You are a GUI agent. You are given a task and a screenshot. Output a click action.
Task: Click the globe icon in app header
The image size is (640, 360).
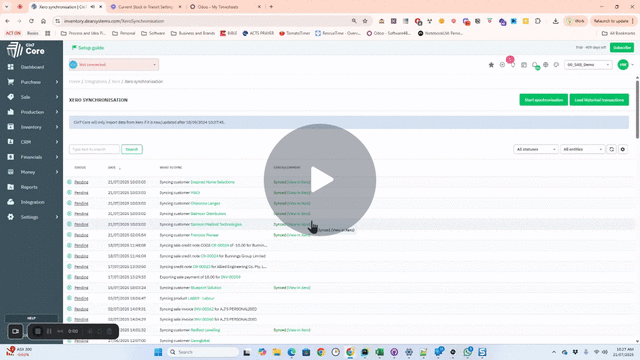545,64
